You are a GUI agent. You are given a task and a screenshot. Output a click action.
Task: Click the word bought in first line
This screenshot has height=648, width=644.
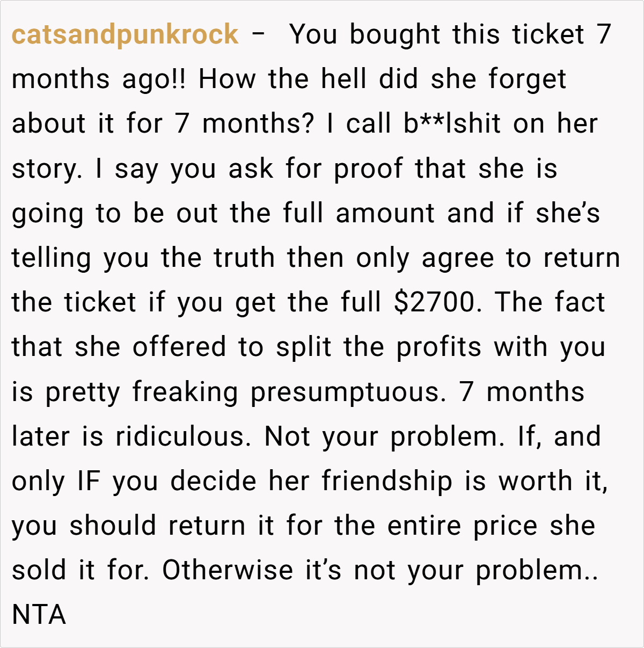[x=394, y=34]
